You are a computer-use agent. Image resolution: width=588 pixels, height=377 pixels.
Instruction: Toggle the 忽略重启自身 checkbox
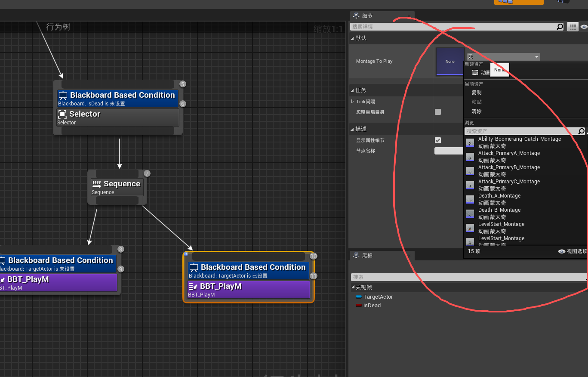tap(438, 112)
